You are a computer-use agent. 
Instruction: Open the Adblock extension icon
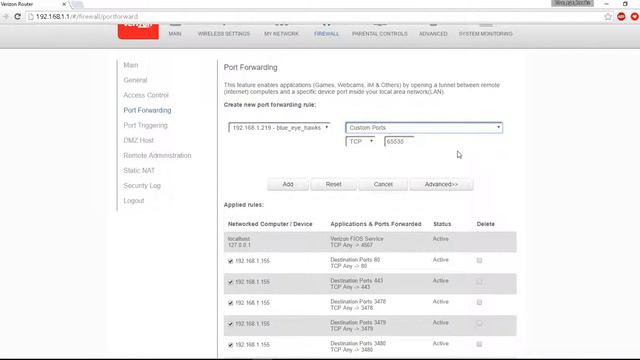pos(621,17)
